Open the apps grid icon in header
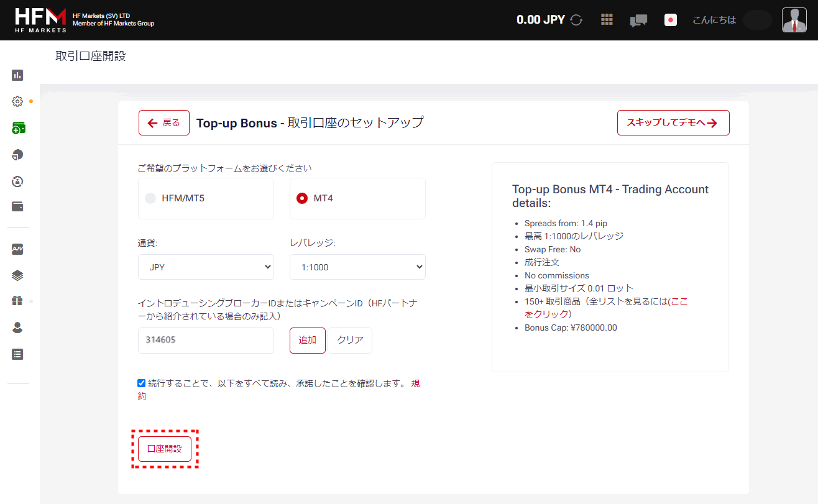This screenshot has width=818, height=504. click(607, 20)
